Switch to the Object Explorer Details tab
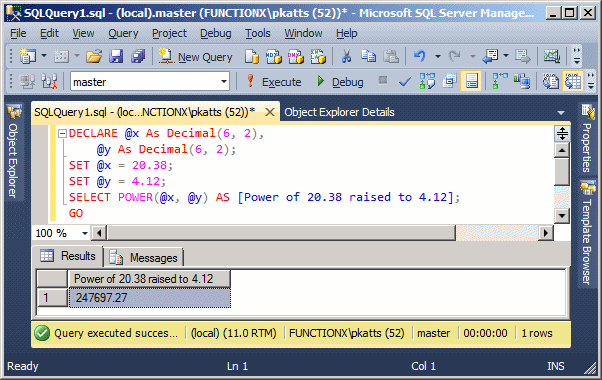Screen dimensions: 602x380 [x=339, y=112]
